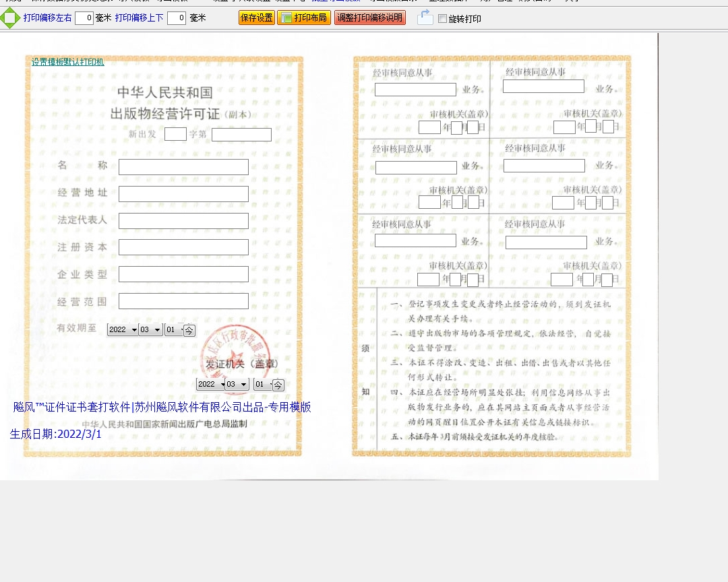Click the green diamond offset-adjust icon

(10, 18)
